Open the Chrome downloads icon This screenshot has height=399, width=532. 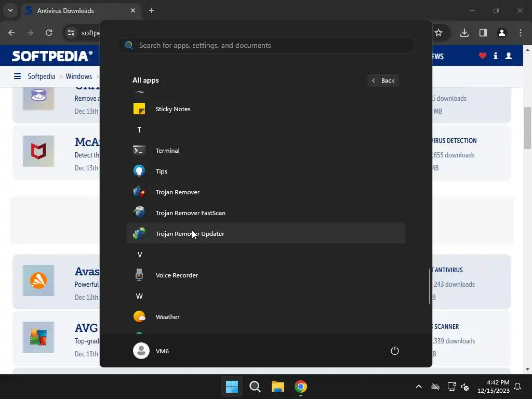(x=464, y=33)
